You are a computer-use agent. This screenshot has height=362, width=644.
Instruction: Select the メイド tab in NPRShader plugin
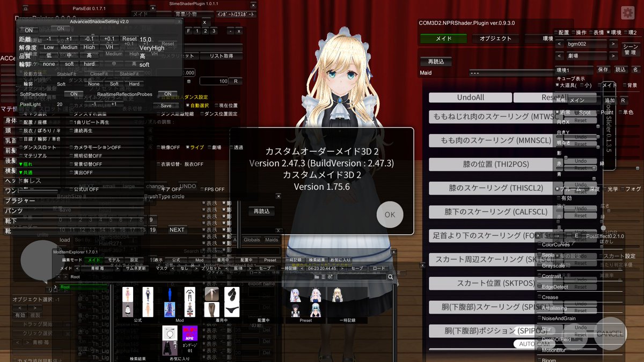pos(443,39)
